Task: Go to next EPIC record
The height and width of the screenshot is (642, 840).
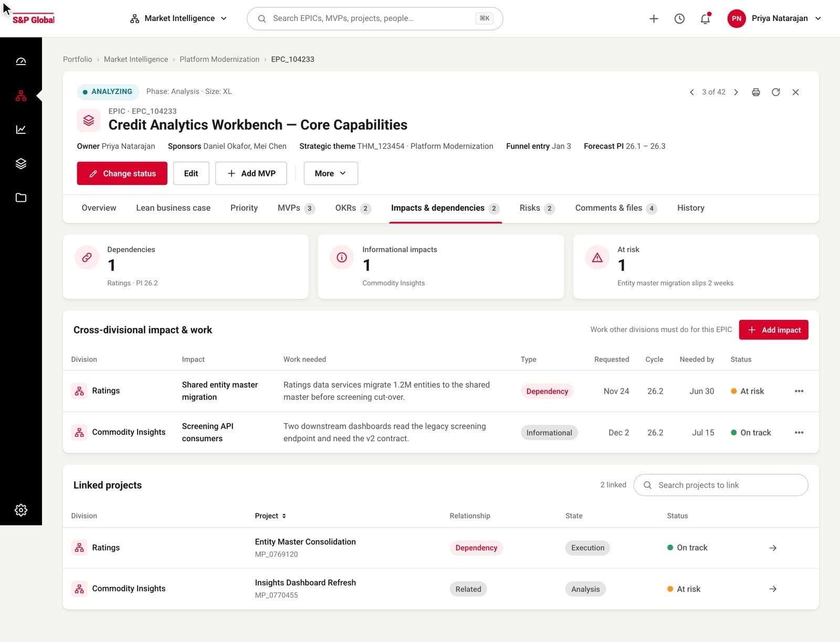Action: tap(736, 92)
